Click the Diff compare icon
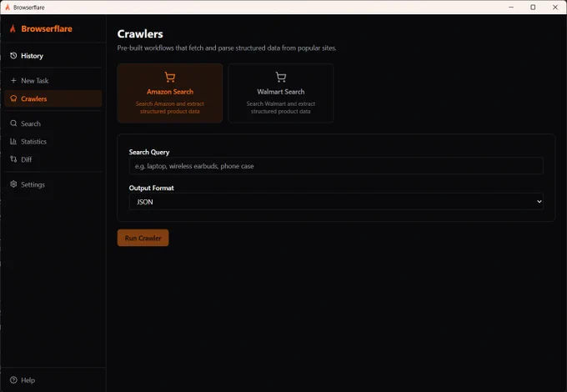The image size is (567, 392). [13, 159]
